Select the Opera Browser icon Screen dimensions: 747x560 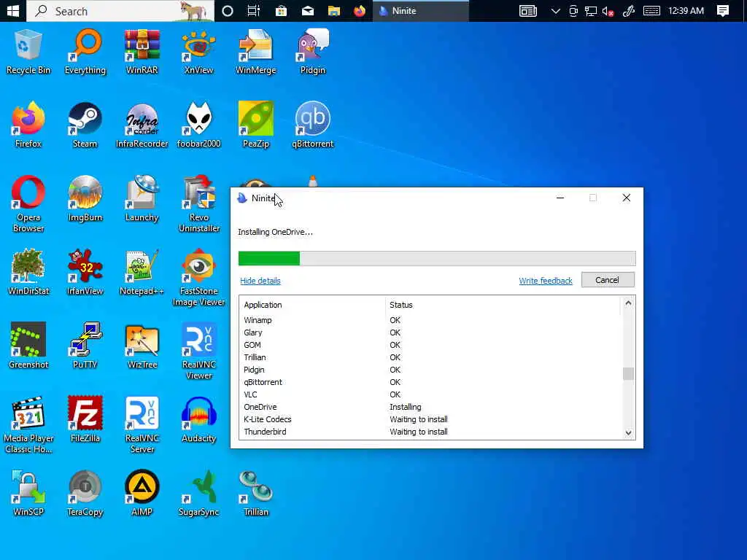click(x=28, y=204)
